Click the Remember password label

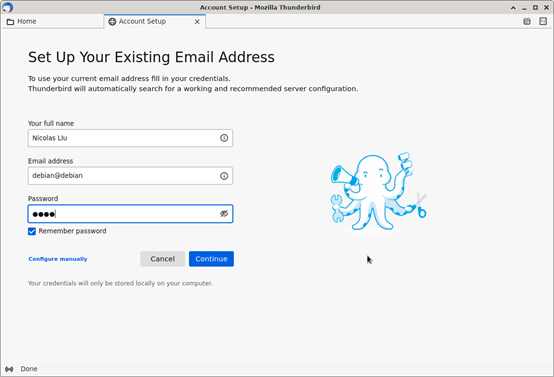(x=72, y=231)
